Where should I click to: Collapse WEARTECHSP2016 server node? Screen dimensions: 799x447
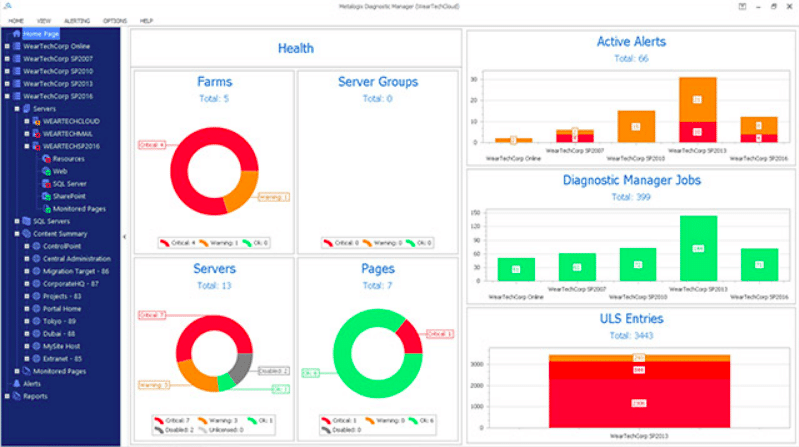point(27,146)
